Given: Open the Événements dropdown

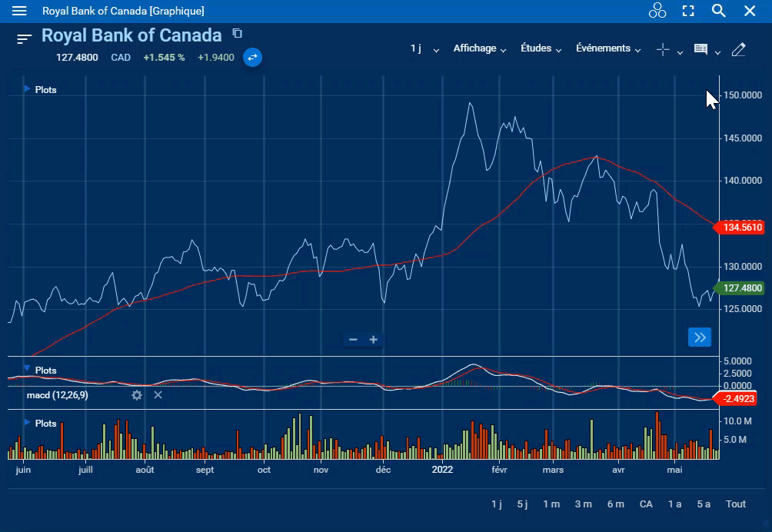Looking at the screenshot, I should (x=608, y=48).
